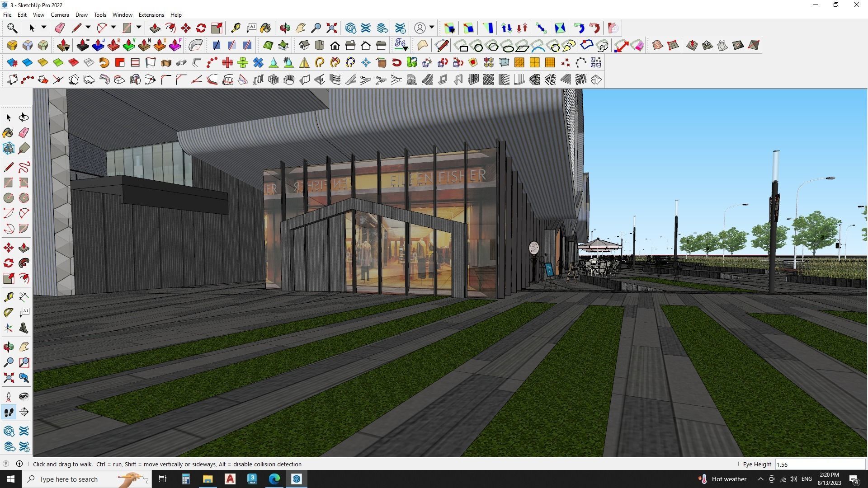
Task: Open Extension Warehouse from top toolbar
Action: [366, 28]
